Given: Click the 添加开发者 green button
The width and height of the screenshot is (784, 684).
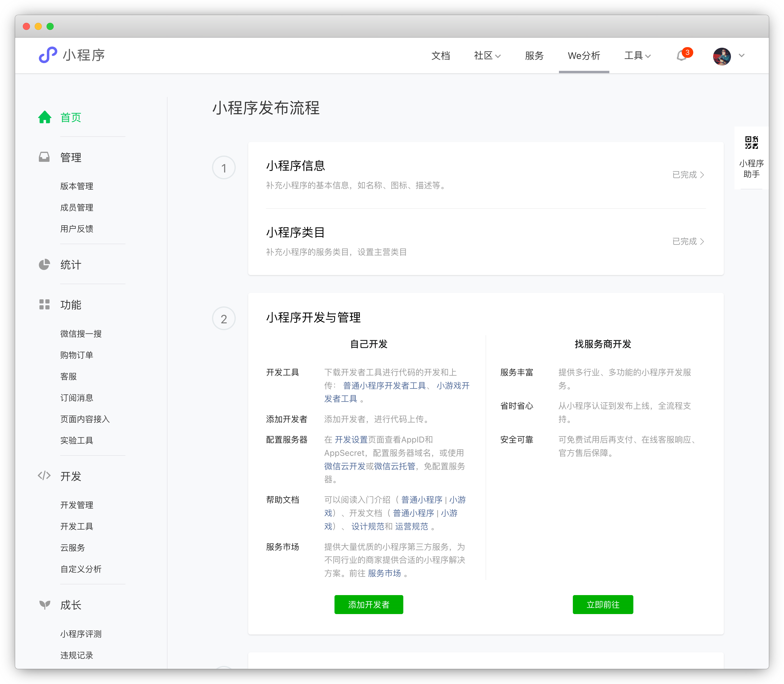Looking at the screenshot, I should coord(369,605).
